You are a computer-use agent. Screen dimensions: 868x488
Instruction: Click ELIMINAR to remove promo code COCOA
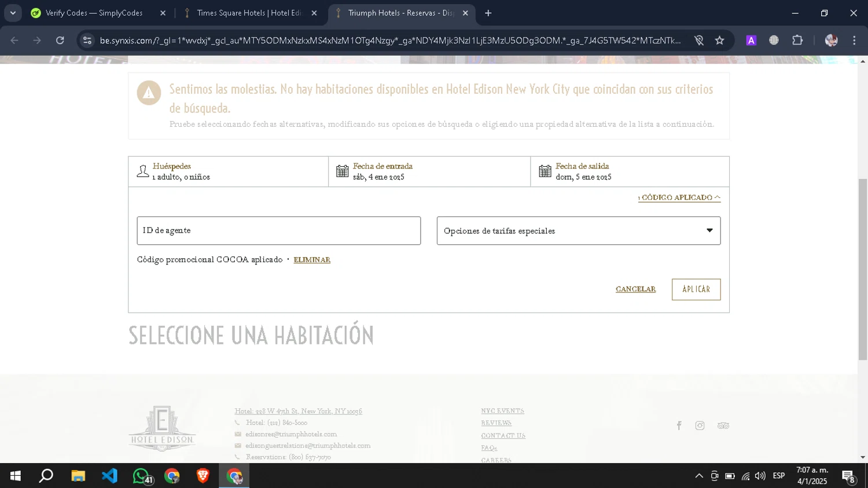312,260
